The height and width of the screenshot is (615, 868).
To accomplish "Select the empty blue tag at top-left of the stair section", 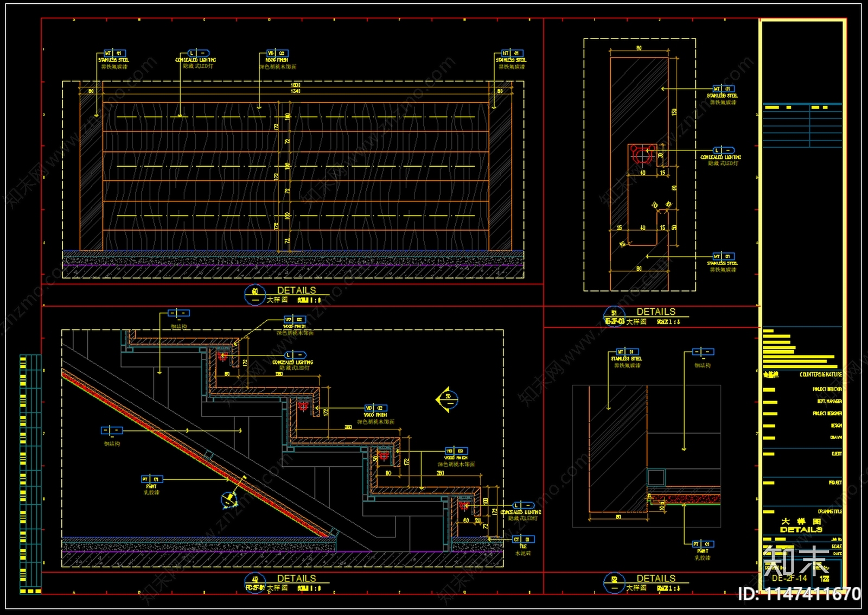I will 179,313.
